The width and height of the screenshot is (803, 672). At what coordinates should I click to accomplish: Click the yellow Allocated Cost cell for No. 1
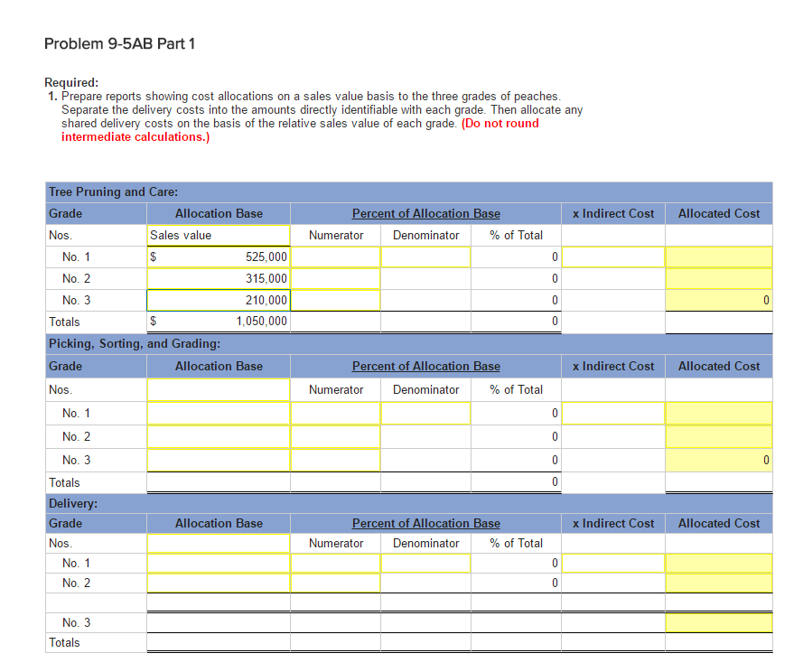point(718,257)
